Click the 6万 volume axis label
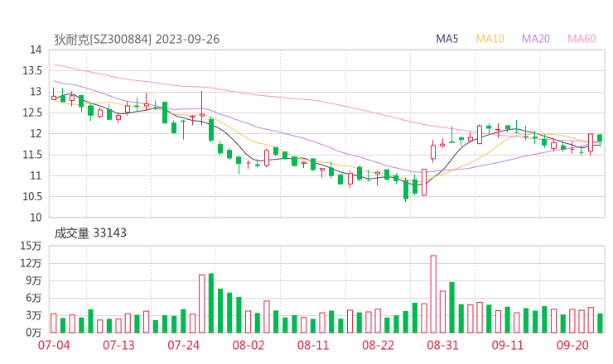This screenshot has width=613, height=364. click(x=34, y=298)
